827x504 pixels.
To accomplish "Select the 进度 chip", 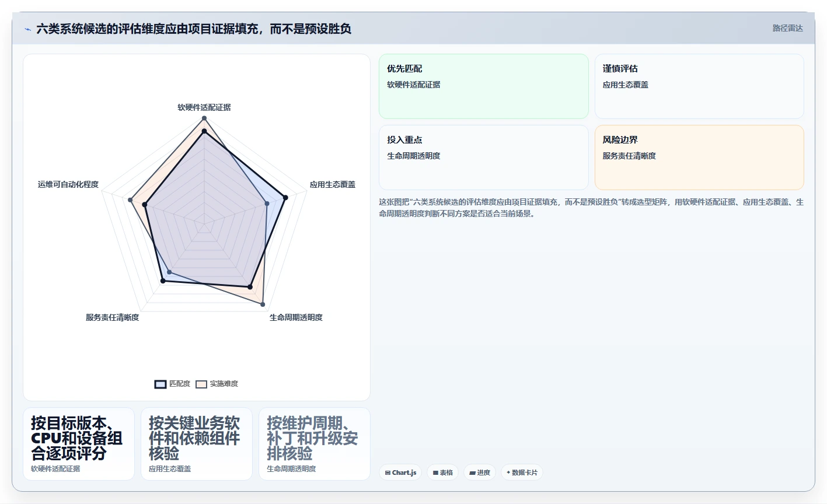I will pyautogui.click(x=480, y=473).
